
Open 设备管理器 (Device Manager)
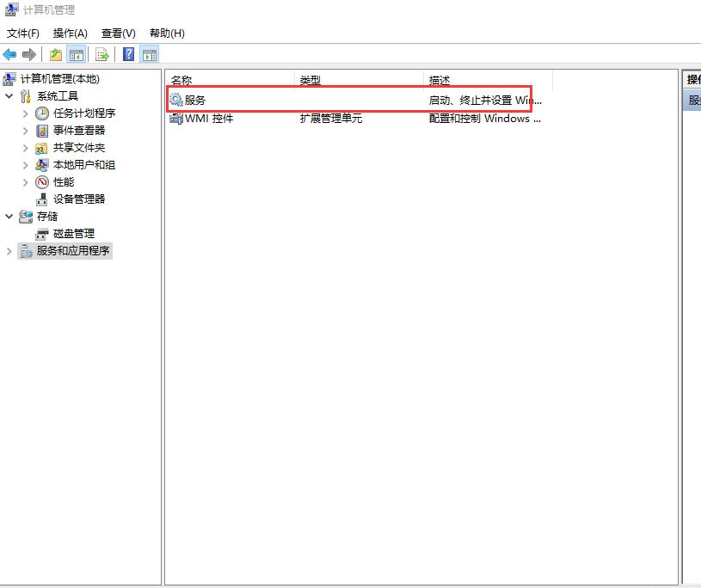[41, 199]
